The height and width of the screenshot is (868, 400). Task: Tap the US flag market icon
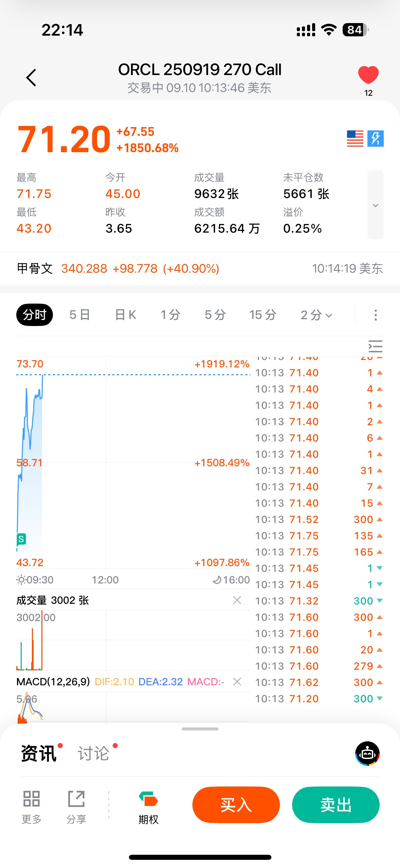pos(355,139)
